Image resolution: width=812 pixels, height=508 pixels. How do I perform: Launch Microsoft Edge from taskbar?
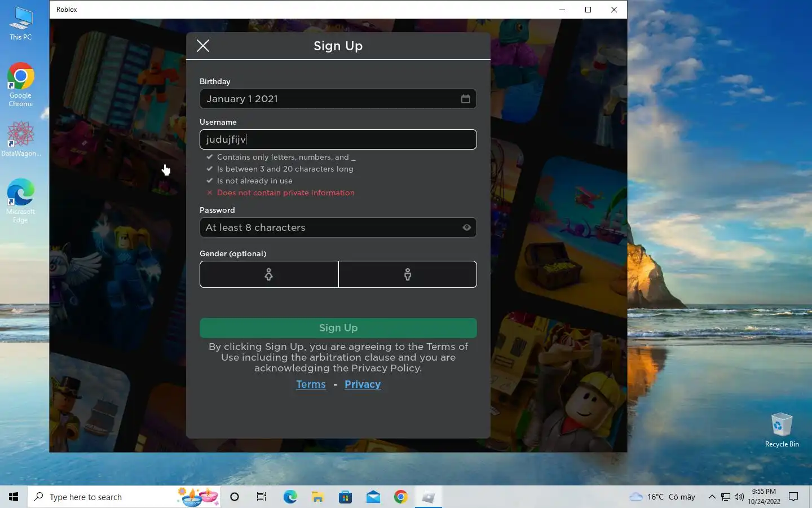(290, 497)
